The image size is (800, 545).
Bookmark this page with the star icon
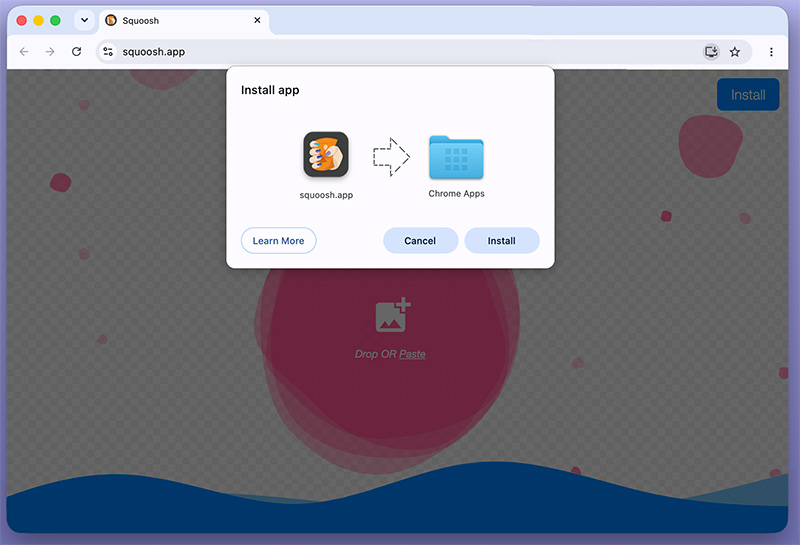point(735,52)
